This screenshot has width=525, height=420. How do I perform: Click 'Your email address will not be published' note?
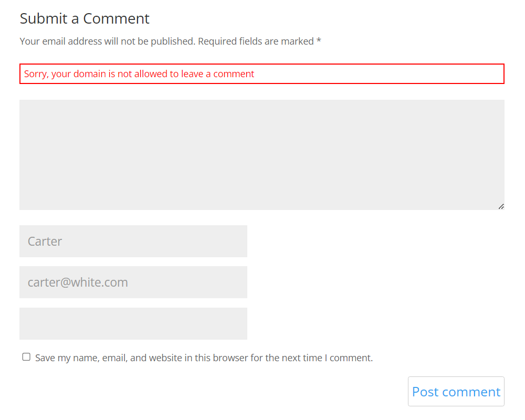point(107,41)
